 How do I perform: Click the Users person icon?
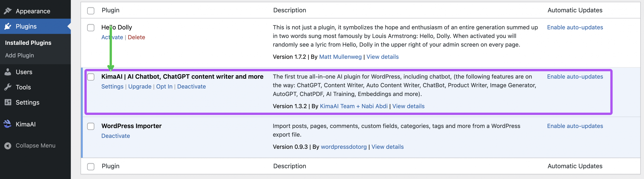click(8, 72)
